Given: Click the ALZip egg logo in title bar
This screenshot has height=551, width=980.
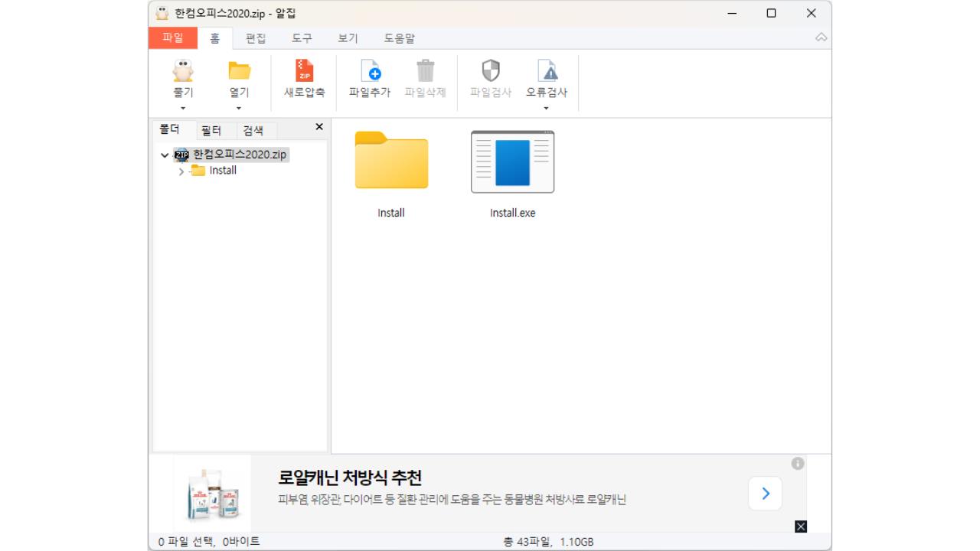Looking at the screenshot, I should click(x=163, y=12).
